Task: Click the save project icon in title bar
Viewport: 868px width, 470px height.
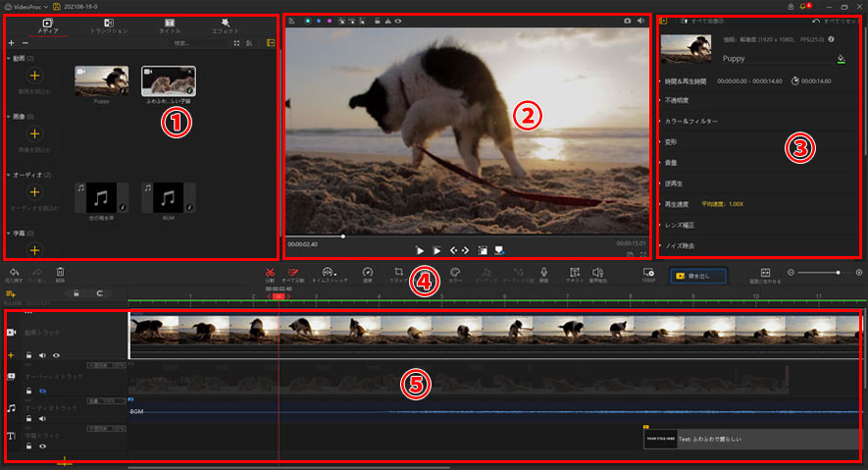Action: [x=57, y=7]
